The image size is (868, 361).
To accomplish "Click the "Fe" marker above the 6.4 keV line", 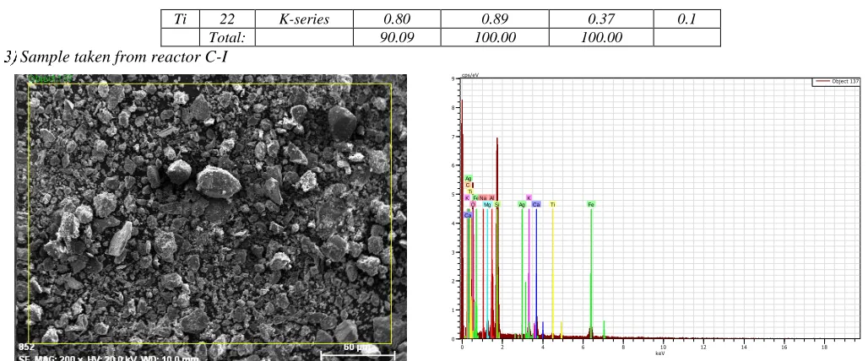I will click(591, 205).
